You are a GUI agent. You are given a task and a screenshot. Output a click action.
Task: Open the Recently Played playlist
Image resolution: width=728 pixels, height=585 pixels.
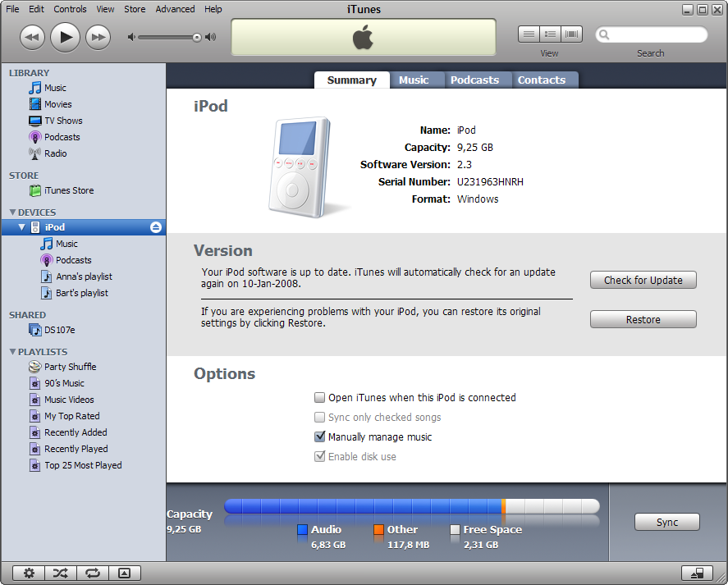(76, 449)
